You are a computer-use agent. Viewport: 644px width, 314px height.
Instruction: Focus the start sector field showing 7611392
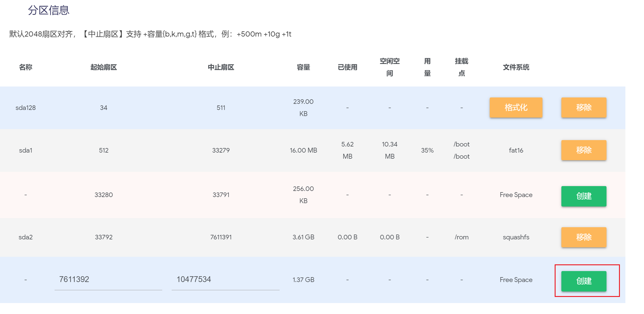tap(108, 280)
